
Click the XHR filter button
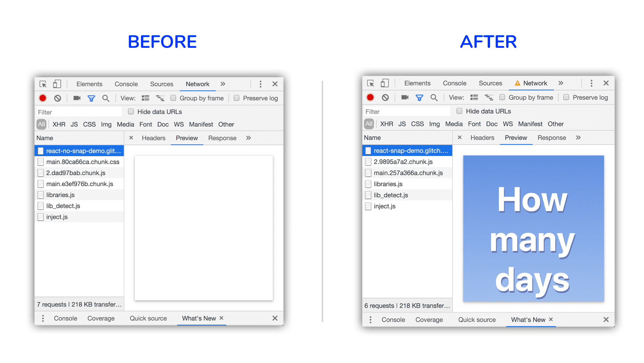(x=59, y=124)
